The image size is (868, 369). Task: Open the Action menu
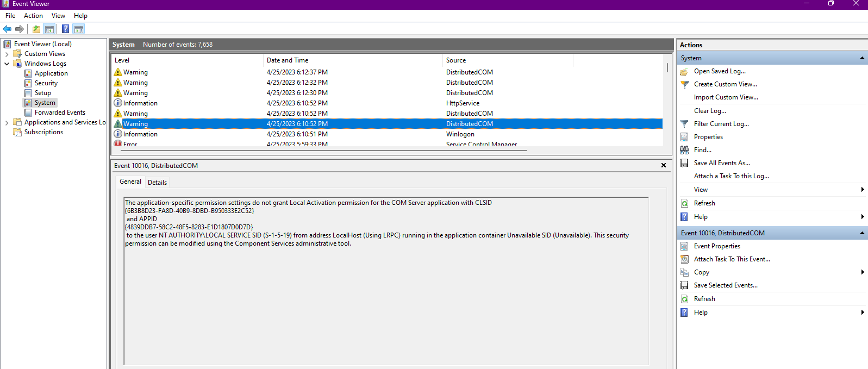(x=33, y=16)
